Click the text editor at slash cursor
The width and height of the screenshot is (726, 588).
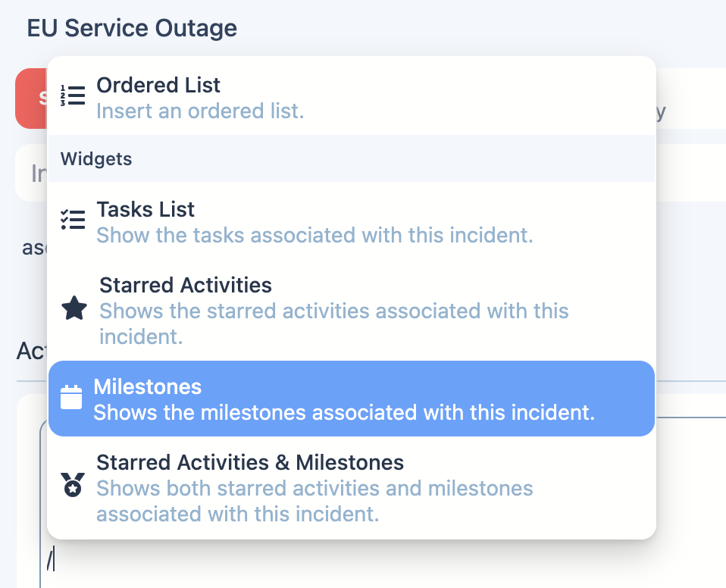[51, 559]
